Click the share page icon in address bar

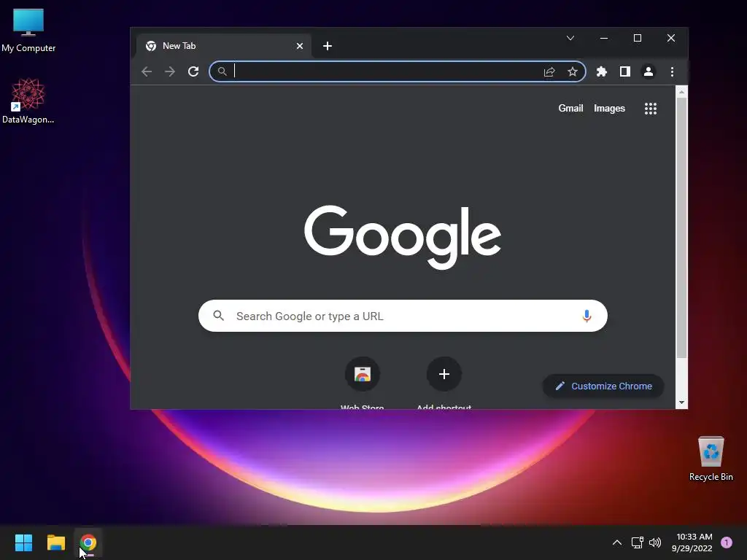pyautogui.click(x=549, y=71)
